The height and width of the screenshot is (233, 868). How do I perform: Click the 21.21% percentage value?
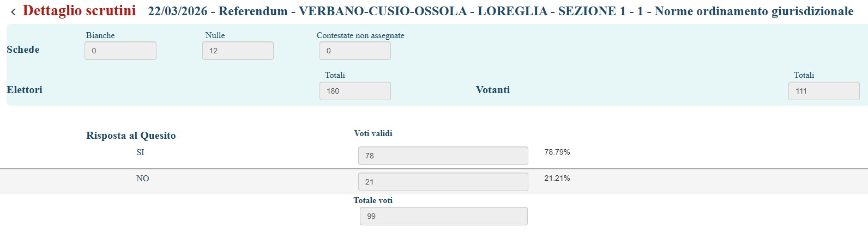click(557, 179)
